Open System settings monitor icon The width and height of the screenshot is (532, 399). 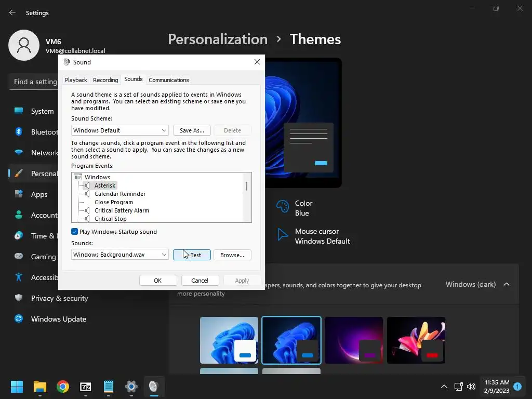click(x=19, y=111)
